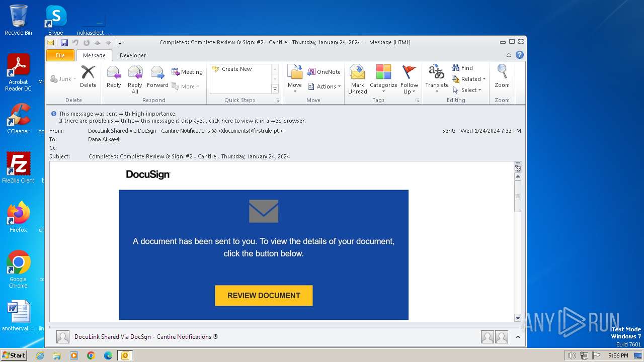Click the REVIEW DOCUMENT button
The width and height of the screenshot is (644, 362).
click(264, 296)
